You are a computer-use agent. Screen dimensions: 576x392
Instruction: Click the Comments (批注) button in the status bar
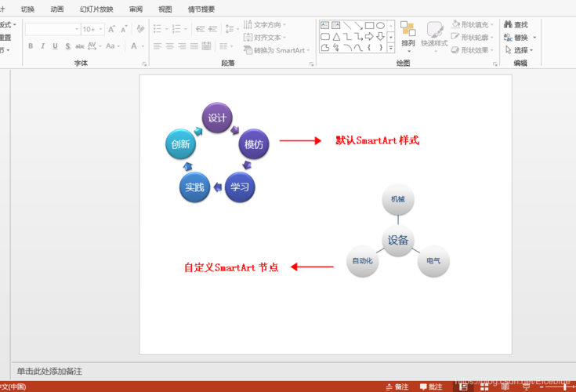pyautogui.click(x=431, y=387)
